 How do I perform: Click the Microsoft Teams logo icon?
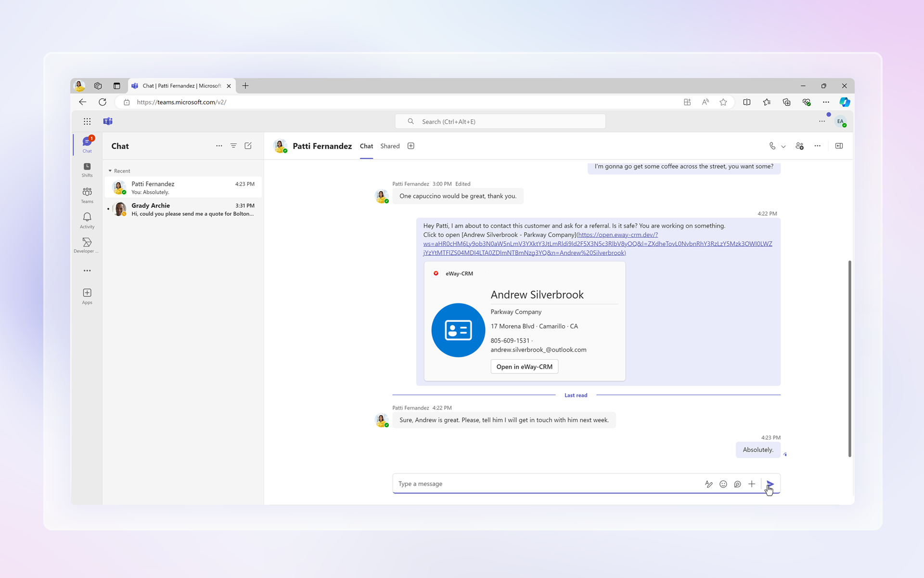coord(108,121)
